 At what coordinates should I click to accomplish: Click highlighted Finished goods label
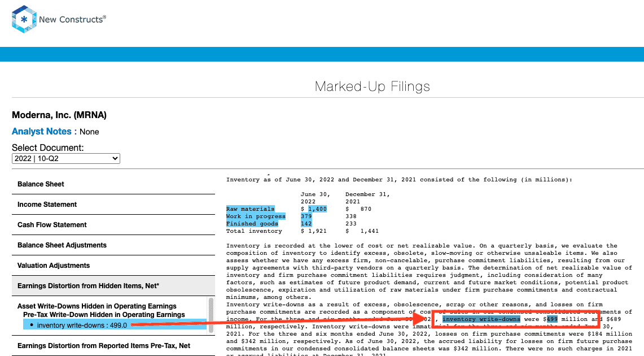pyautogui.click(x=252, y=224)
